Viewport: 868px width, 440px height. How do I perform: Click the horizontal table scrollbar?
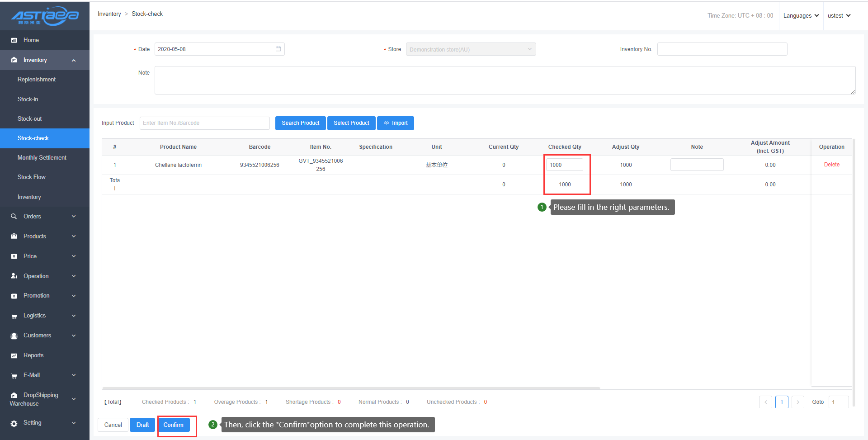(351, 388)
